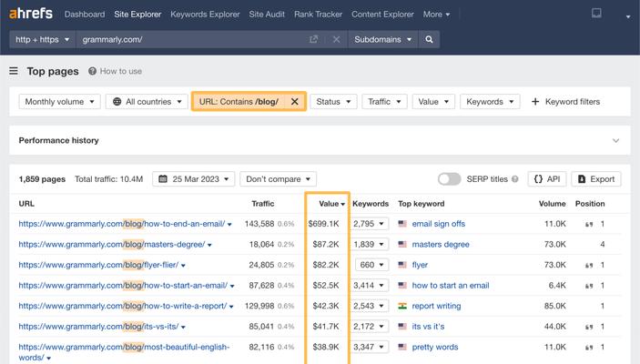This screenshot has width=640, height=364.
Task: Sort by the Traffic column header
Action: click(263, 204)
